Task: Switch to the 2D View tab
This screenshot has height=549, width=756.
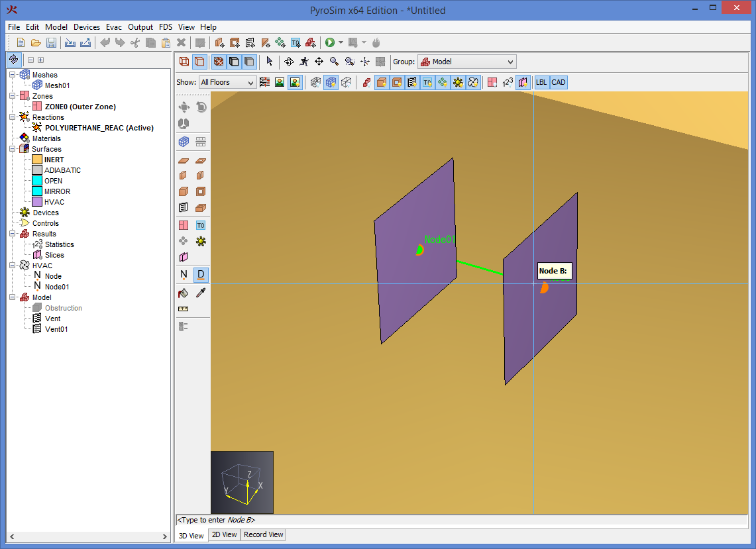Action: (224, 534)
